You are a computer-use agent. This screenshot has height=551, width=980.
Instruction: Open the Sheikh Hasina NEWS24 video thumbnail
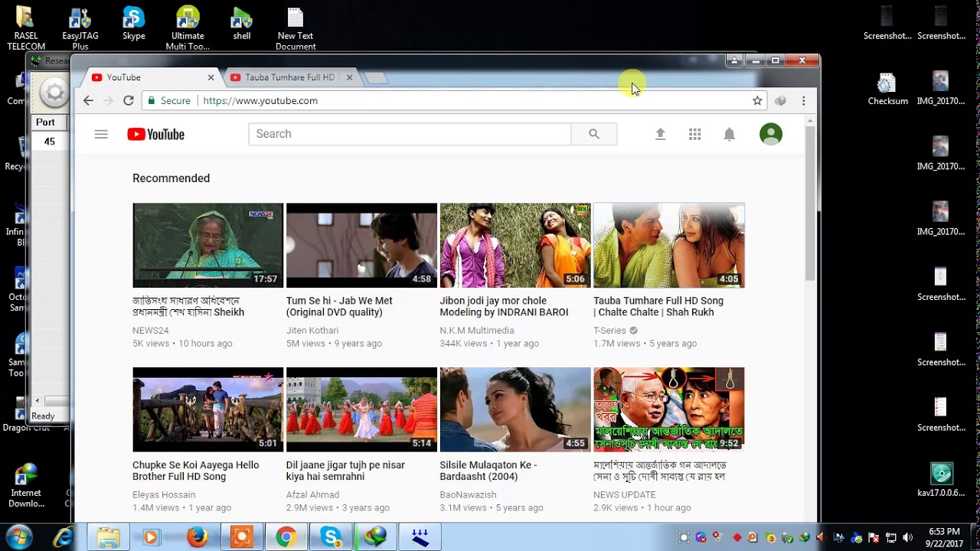(x=207, y=245)
